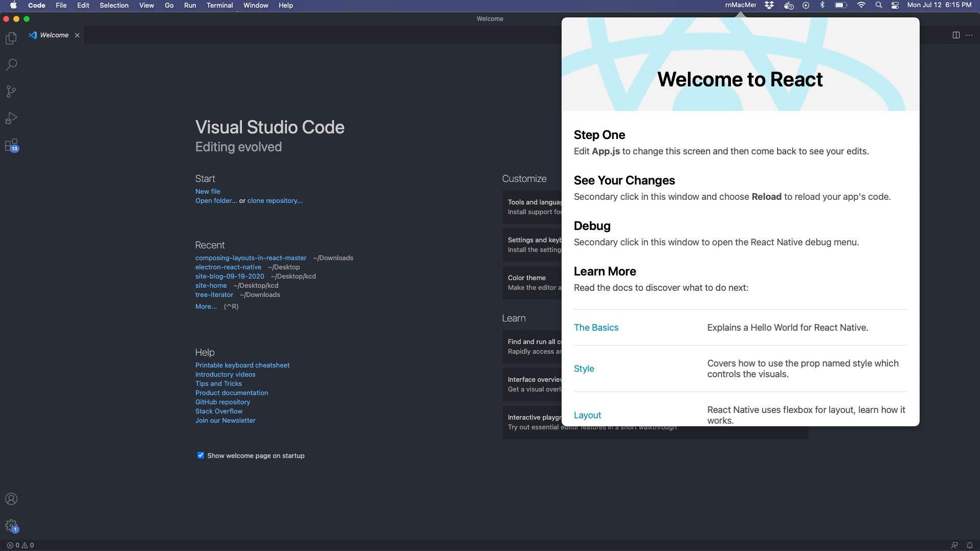Click the More... recent folders link
The height and width of the screenshot is (551, 980).
tap(206, 307)
